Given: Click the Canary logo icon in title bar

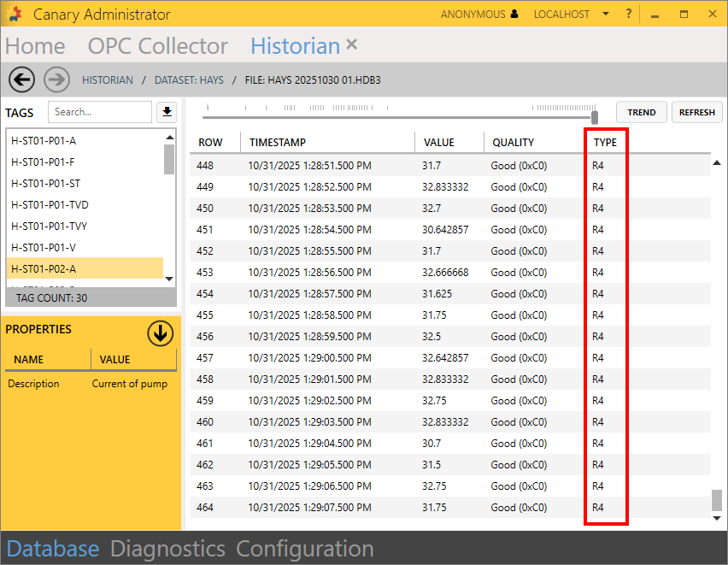Looking at the screenshot, I should [x=15, y=15].
